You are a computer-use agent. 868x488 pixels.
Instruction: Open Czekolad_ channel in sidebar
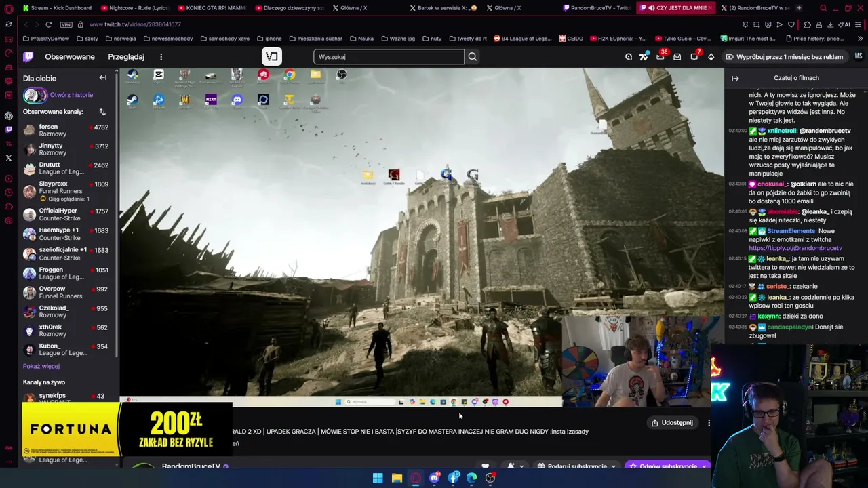click(66, 311)
